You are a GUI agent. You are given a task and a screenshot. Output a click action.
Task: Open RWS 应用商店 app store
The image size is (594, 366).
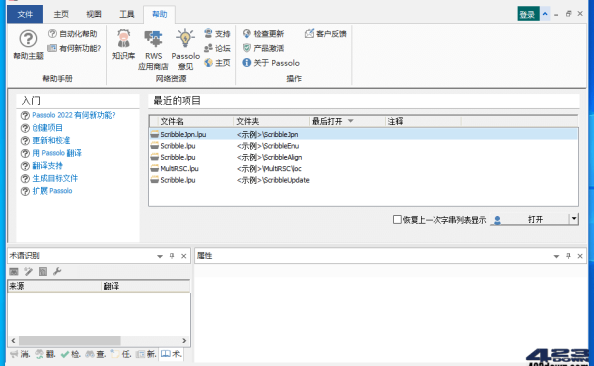[x=153, y=50]
